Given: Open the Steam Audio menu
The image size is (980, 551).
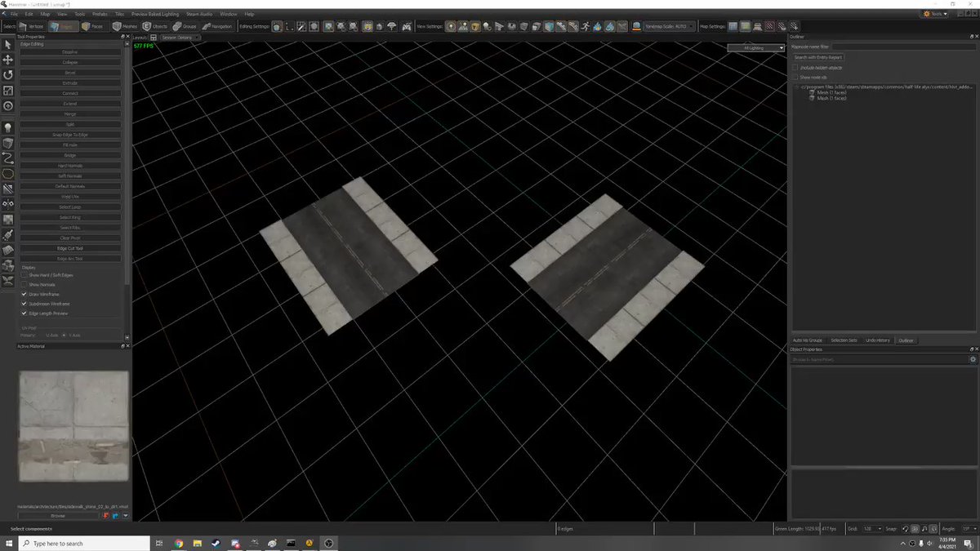Looking at the screenshot, I should [200, 14].
